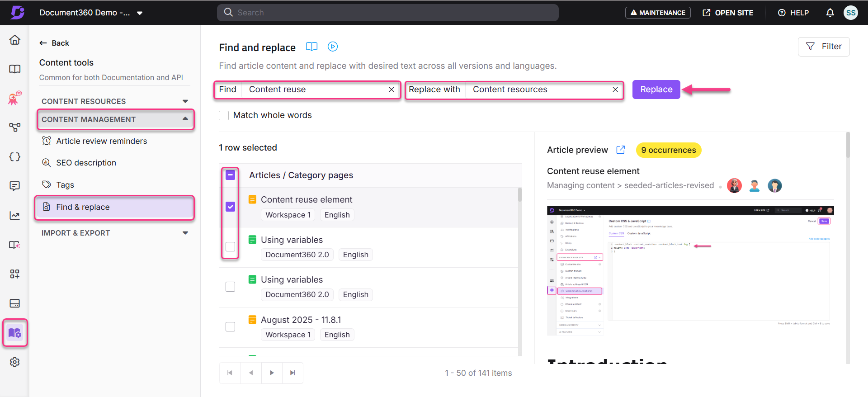This screenshot has width=868, height=397.
Task: Open the Find and replace documentation book icon
Action: pos(311,47)
